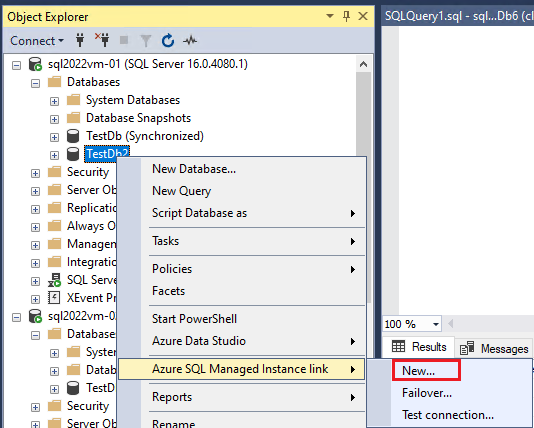Screen dimensions: 534x428
Task: Click New... in Managed Instance link submenu
Action: click(426, 370)
